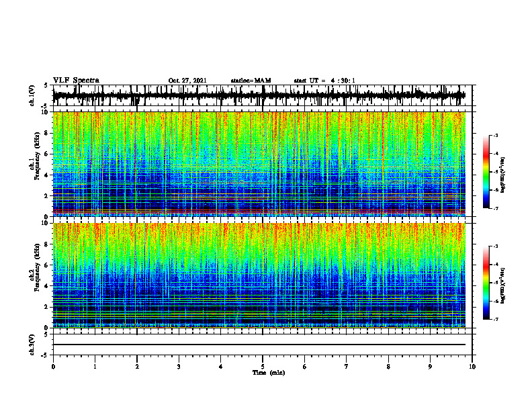532x411 pixels.
Task: Click the ch.1 spectrogram color scale bar
Action: click(x=486, y=172)
